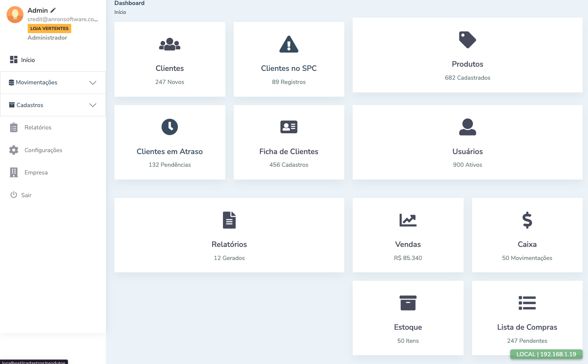Click the Lista de Compras list icon

(527, 303)
